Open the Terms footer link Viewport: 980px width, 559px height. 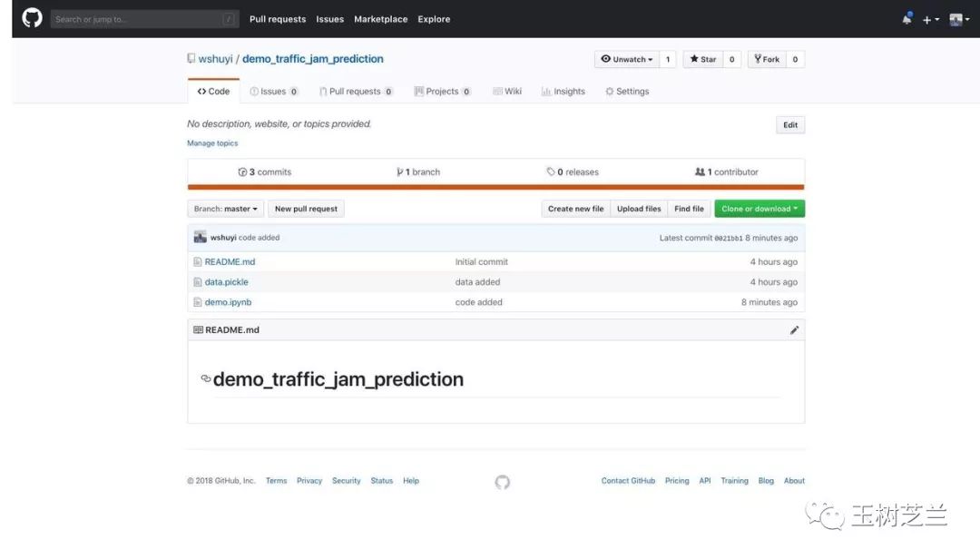point(276,481)
